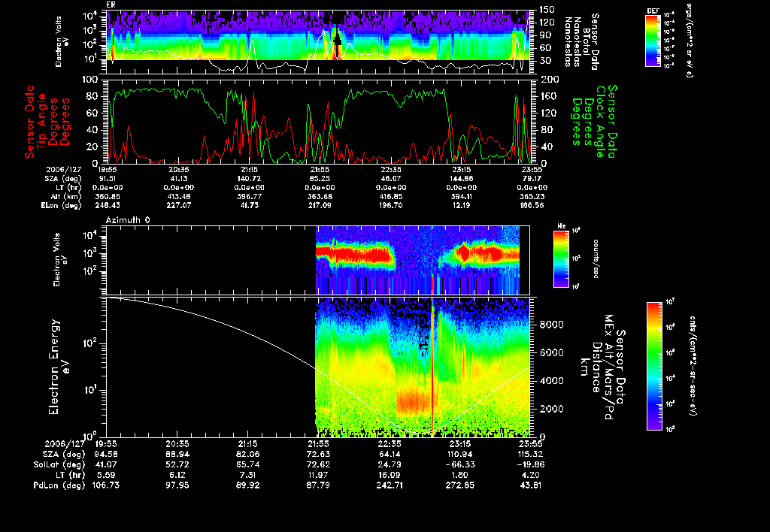
Task: Click the Hz counts/sec color bar
Action: (561, 259)
